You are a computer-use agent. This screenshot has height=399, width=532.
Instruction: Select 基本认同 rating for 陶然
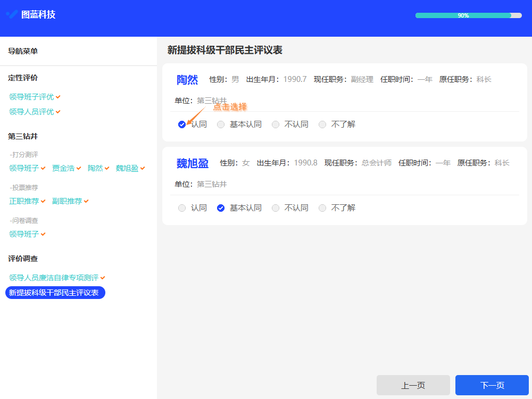(x=221, y=124)
